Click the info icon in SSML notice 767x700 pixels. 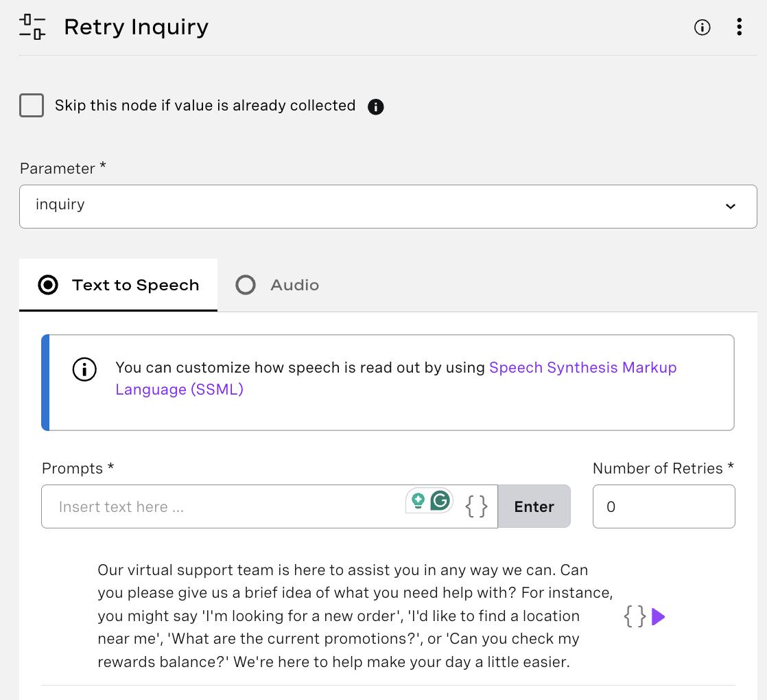(x=84, y=369)
